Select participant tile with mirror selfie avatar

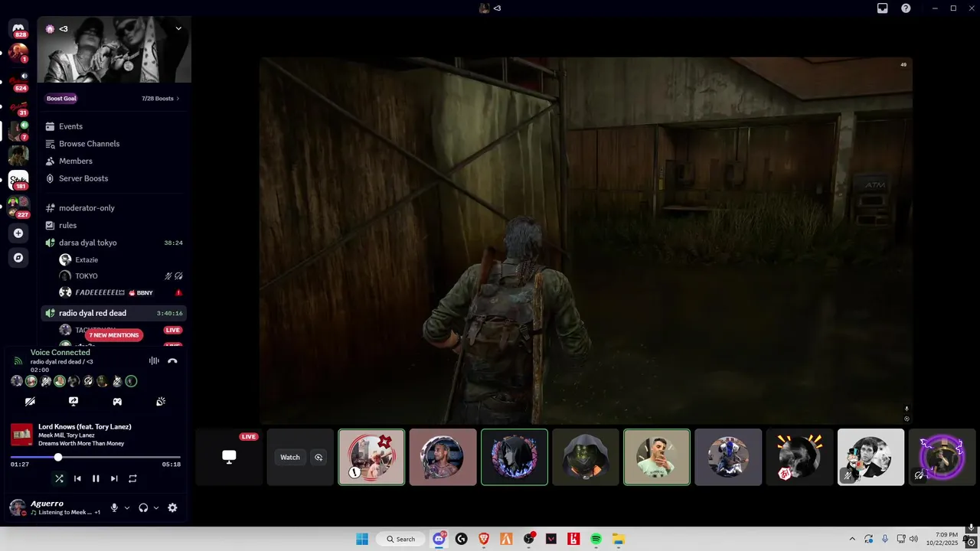pos(657,457)
